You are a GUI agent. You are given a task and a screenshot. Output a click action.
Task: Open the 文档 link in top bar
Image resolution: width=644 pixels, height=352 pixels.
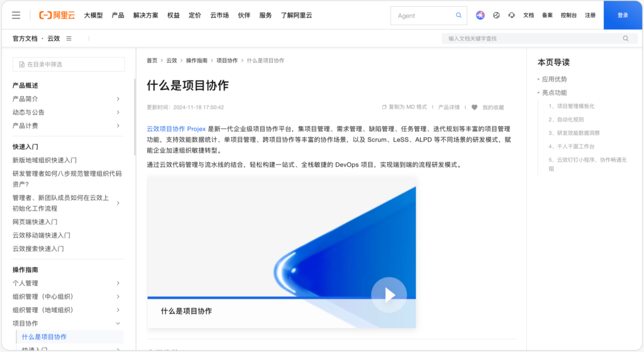528,15
